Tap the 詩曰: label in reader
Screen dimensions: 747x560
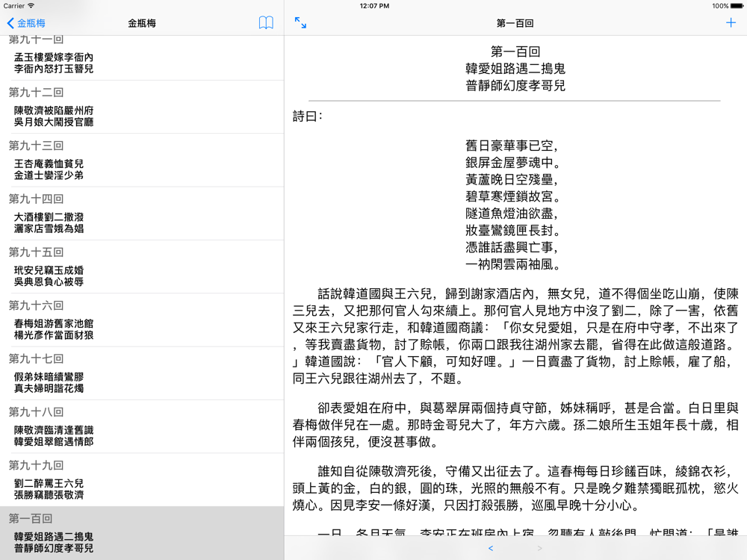307,116
